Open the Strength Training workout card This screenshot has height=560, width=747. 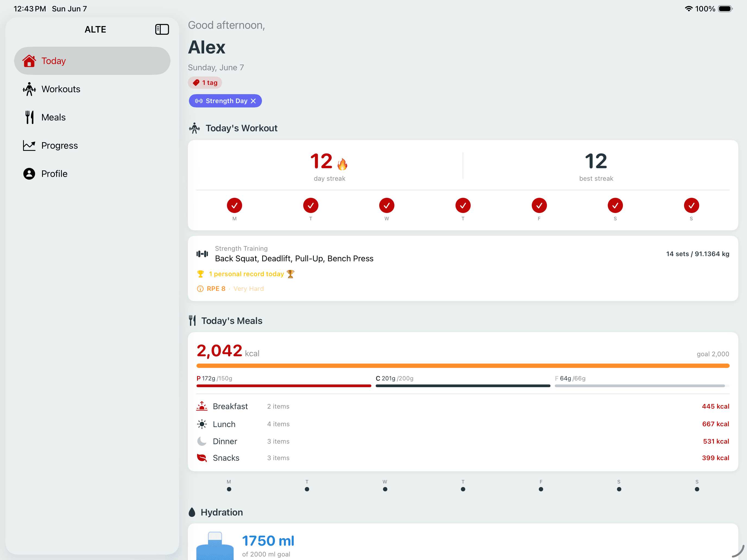coord(463,268)
